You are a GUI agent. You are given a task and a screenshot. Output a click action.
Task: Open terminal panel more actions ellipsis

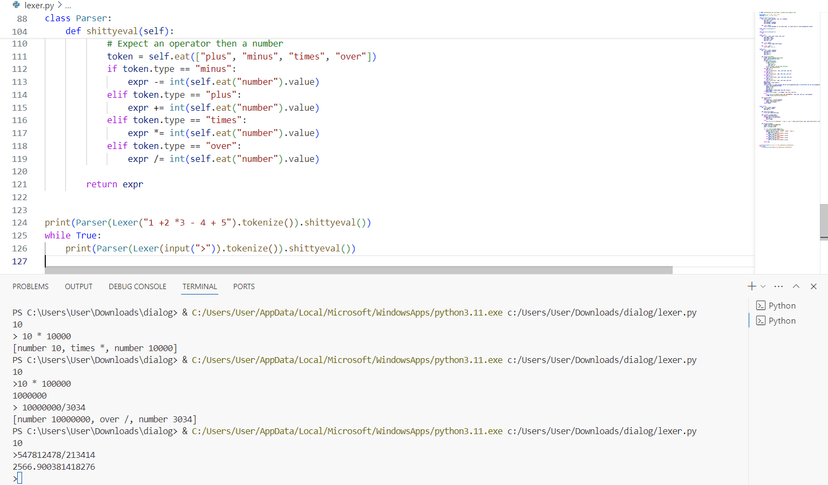coord(779,286)
